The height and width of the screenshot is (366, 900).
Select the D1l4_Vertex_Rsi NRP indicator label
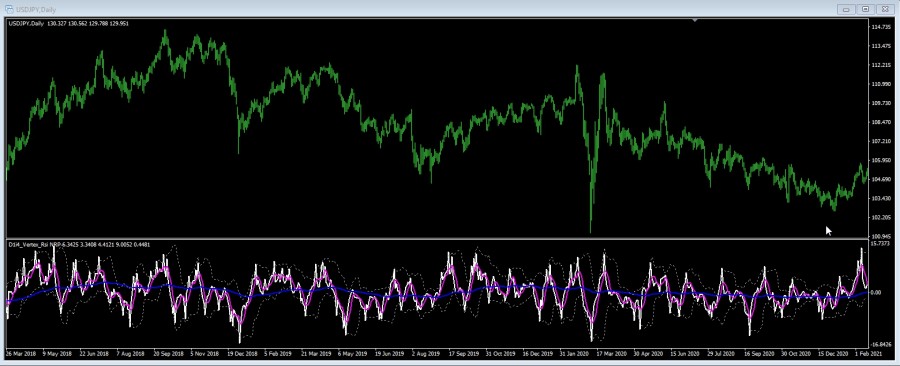point(79,244)
